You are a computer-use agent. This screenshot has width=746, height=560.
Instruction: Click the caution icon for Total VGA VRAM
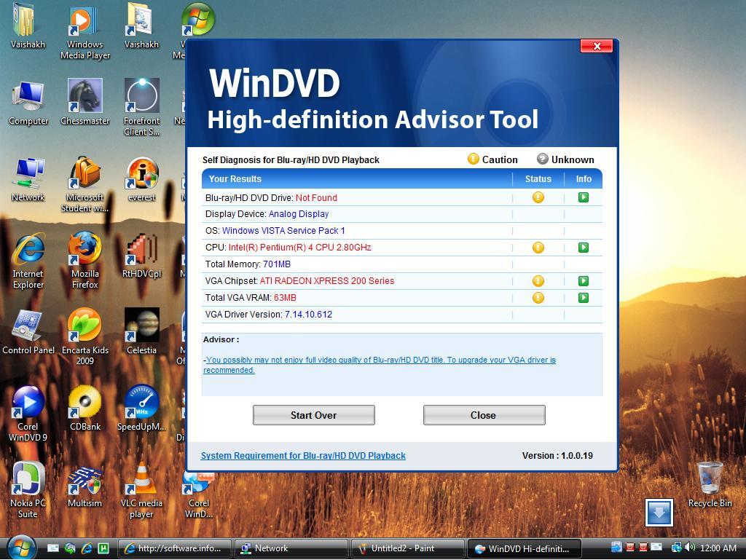(538, 297)
